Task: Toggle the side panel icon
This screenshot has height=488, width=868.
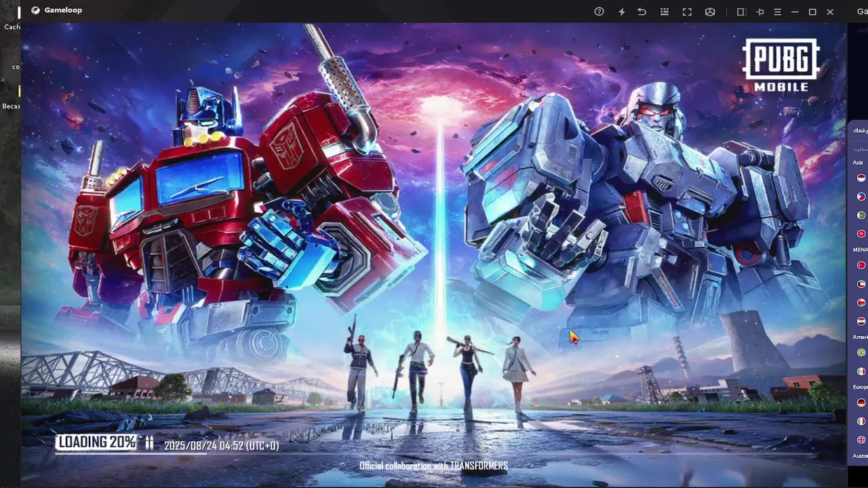Action: pos(741,12)
